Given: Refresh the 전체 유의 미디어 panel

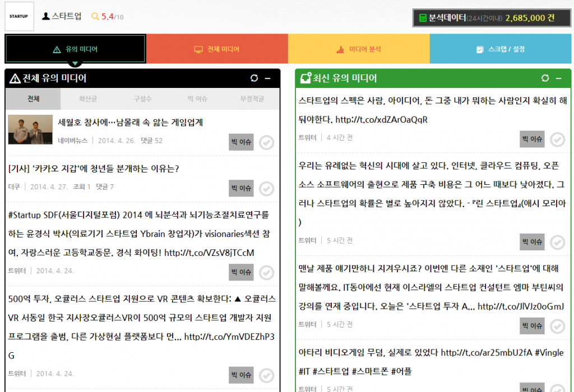Looking at the screenshot, I should click(254, 78).
